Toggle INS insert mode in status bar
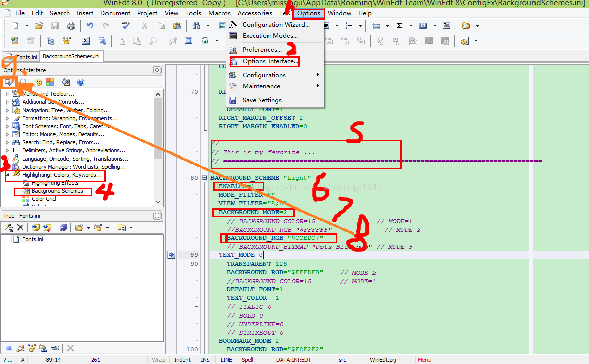589x364 pixels. click(x=205, y=360)
